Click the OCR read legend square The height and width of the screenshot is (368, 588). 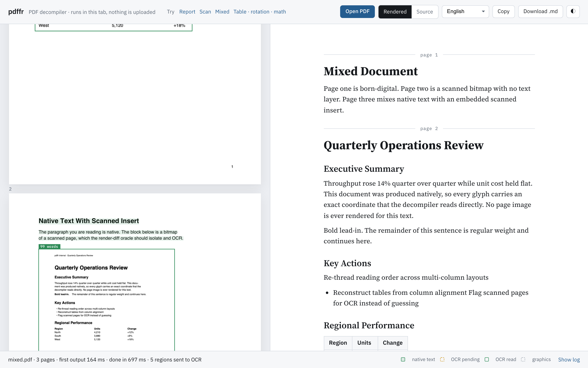pos(487,359)
